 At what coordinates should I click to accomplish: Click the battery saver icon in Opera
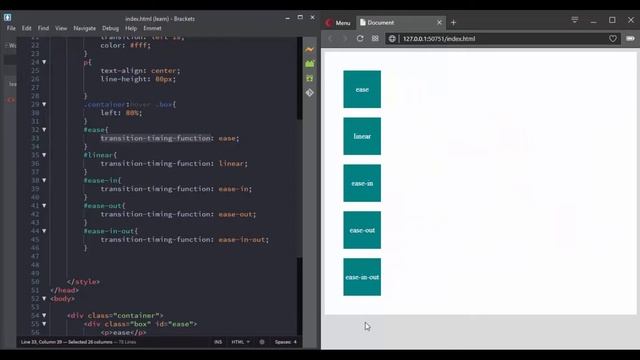[630, 38]
